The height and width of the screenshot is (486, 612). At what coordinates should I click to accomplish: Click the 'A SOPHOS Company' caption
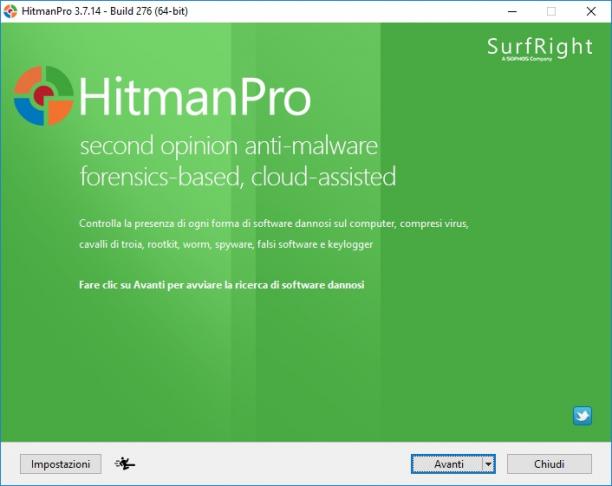point(527,59)
